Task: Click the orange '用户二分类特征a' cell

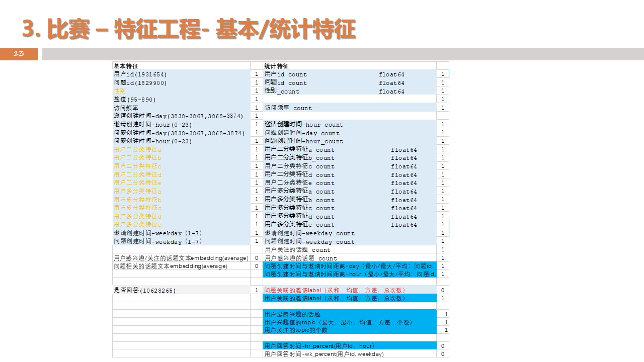Action: [x=181, y=149]
